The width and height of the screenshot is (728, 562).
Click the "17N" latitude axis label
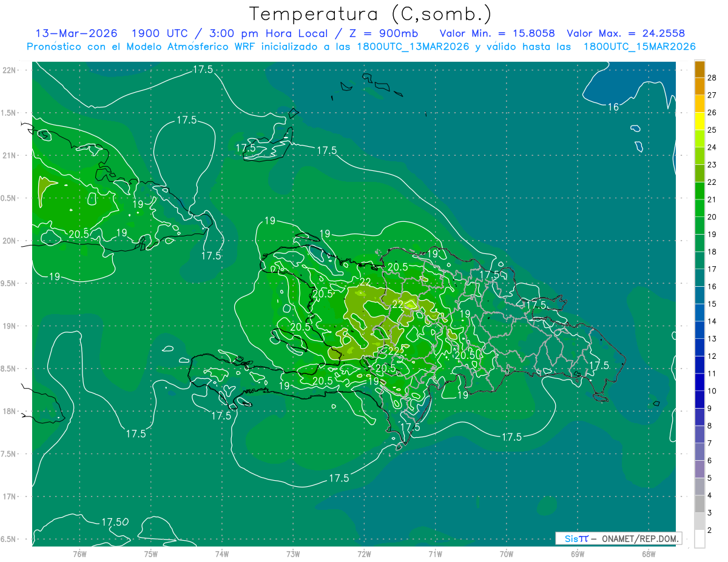click(x=10, y=497)
